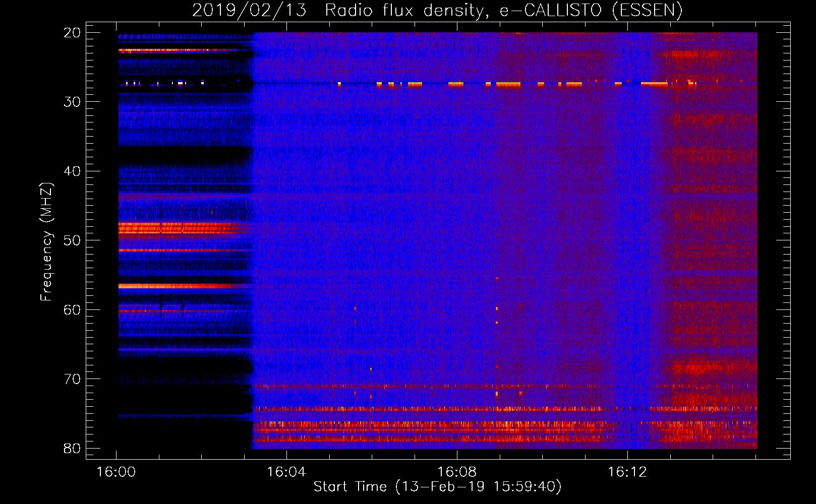Screen dimensions: 816x504
Task: Click the '20' frequency tick label
Action: point(72,33)
